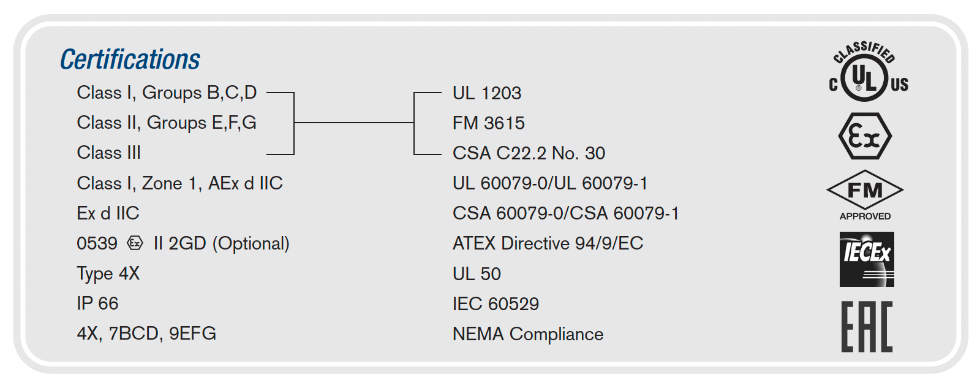Click the 'IEC 60529' standard
The height and width of the screenshot is (385, 980).
496,304
